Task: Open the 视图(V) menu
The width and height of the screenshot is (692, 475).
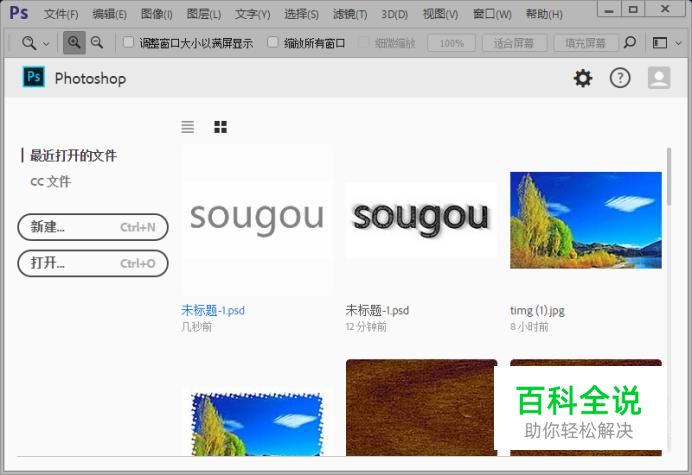Action: click(x=440, y=14)
